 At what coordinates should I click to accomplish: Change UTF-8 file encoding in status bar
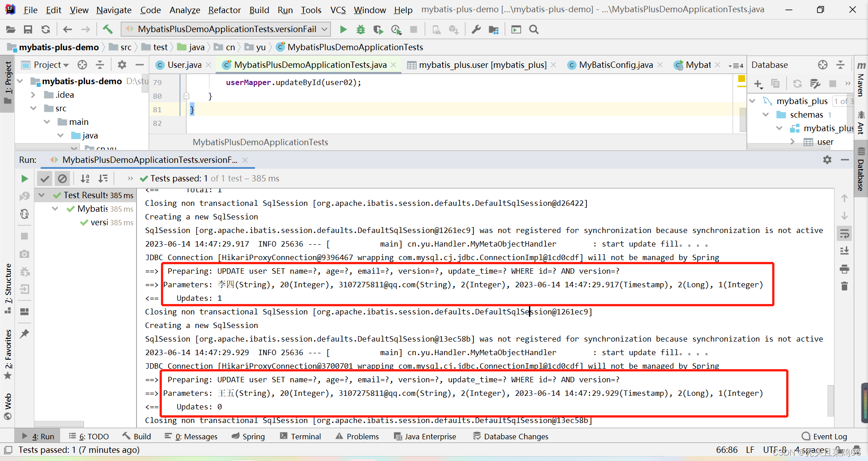774,450
